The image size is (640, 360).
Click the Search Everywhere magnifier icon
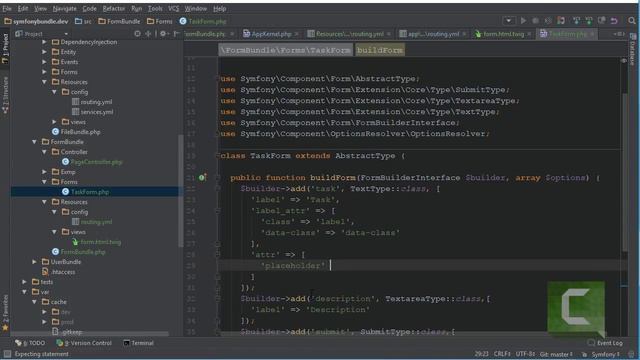click(632, 21)
